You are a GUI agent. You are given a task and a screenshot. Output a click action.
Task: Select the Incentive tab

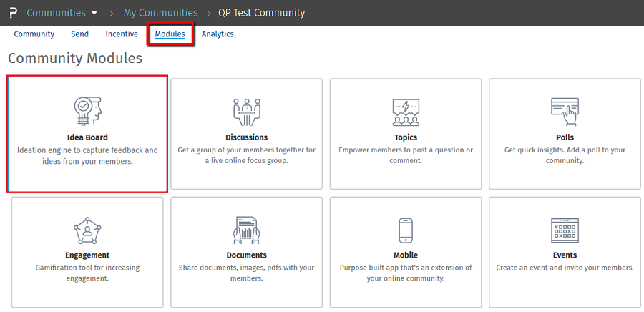click(122, 34)
